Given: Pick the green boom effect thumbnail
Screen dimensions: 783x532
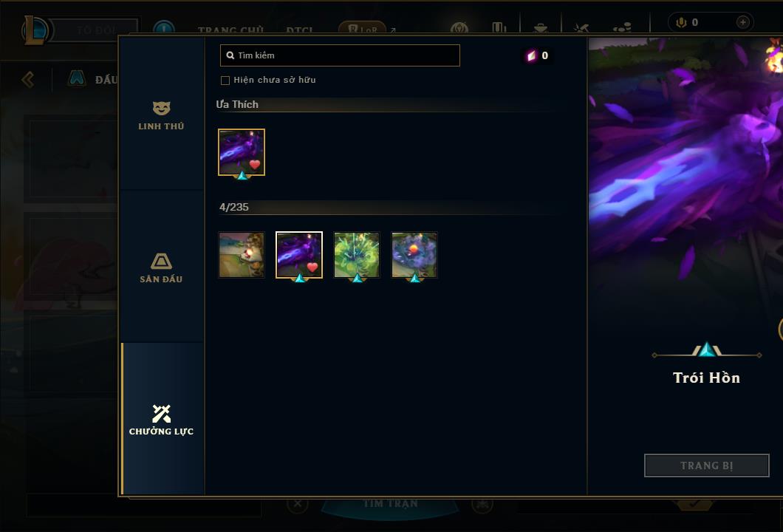Looking at the screenshot, I should [x=357, y=255].
